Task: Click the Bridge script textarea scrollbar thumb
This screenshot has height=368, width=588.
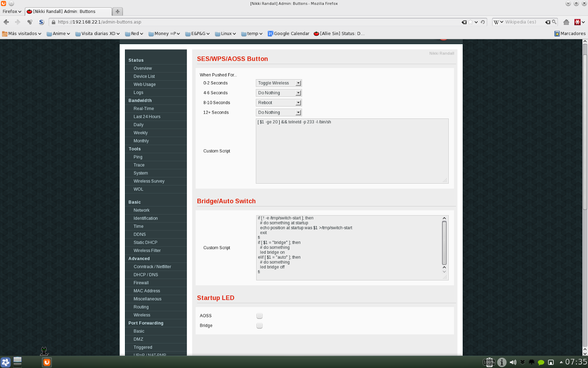Action: tap(444, 243)
